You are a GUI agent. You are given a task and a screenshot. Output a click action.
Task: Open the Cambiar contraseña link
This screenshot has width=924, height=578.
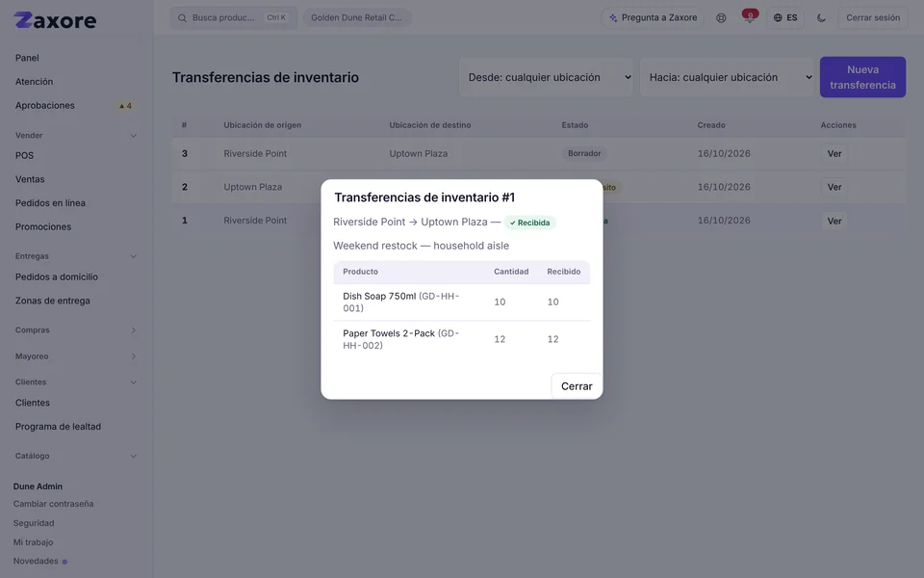[54, 504]
